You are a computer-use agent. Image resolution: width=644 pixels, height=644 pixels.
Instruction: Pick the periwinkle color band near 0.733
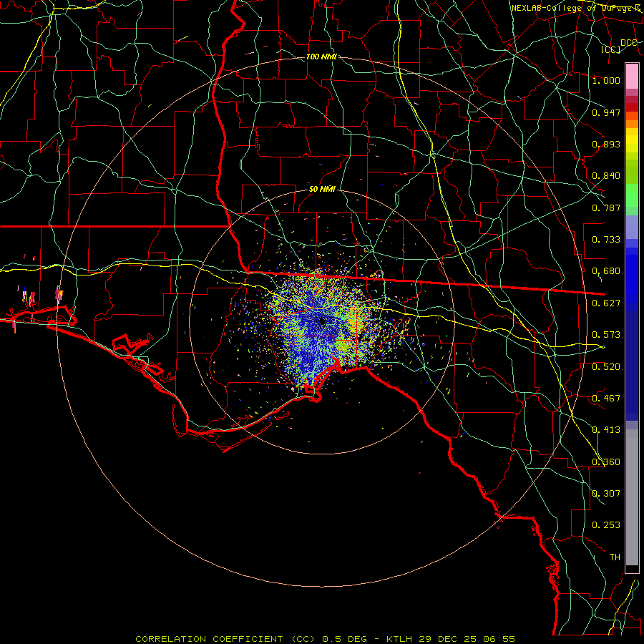632,228
